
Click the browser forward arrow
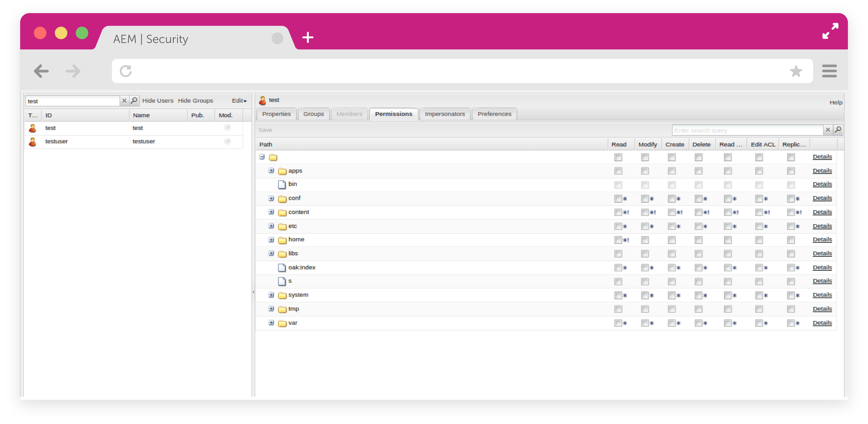pos(73,71)
